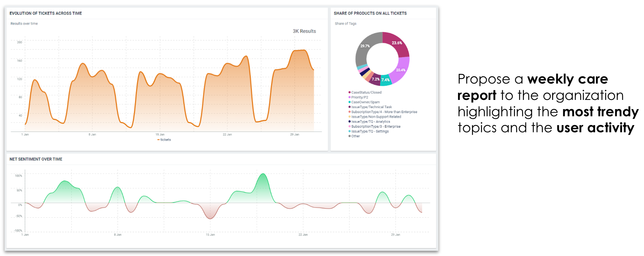
Task: Toggle the Priority/P2 legend entry
Action: point(359,97)
